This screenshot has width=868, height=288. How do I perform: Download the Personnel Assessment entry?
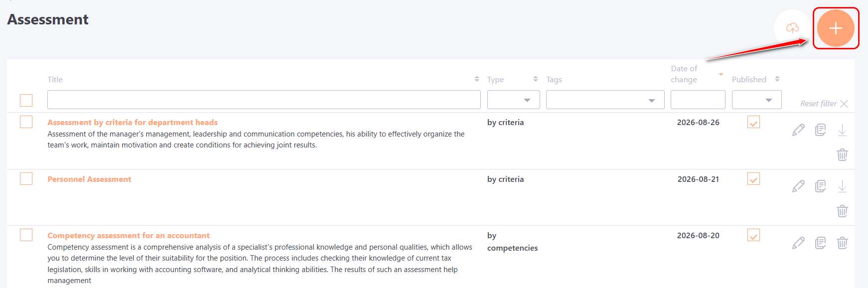842,186
